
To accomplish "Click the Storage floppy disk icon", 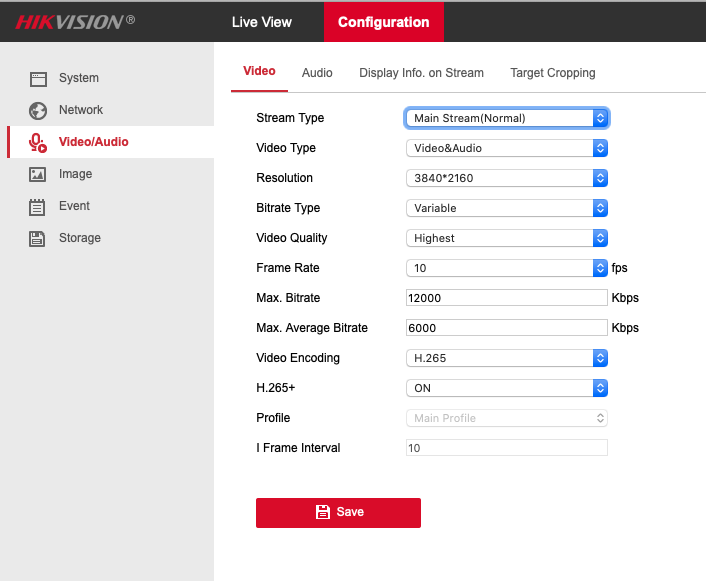I will (x=38, y=238).
